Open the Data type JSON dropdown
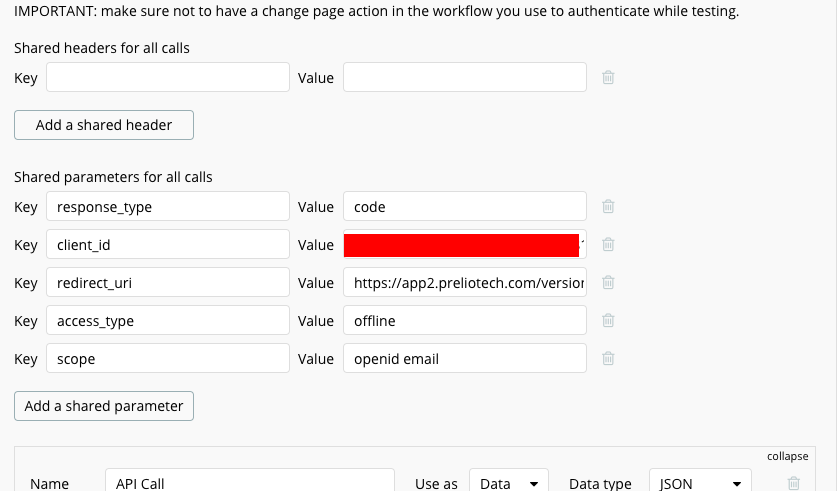Viewport: 837px width, 491px height. [700, 482]
